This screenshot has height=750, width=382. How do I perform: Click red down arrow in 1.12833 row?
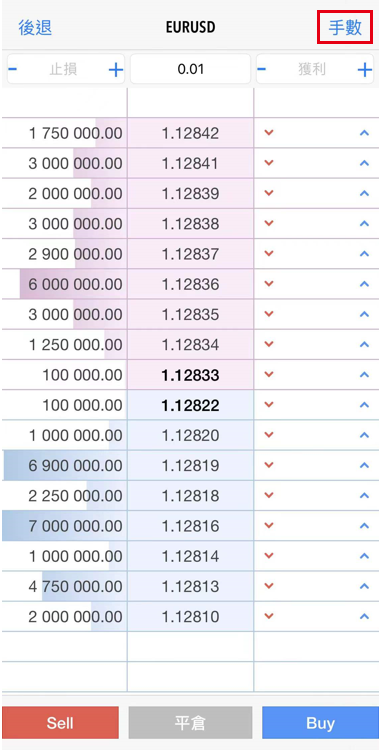point(269,374)
